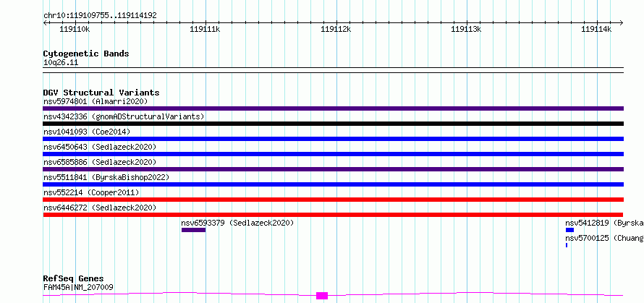Screen dimensions: 644x303
Task: Click the RefSeq Genes track title
Action: click(x=73, y=279)
